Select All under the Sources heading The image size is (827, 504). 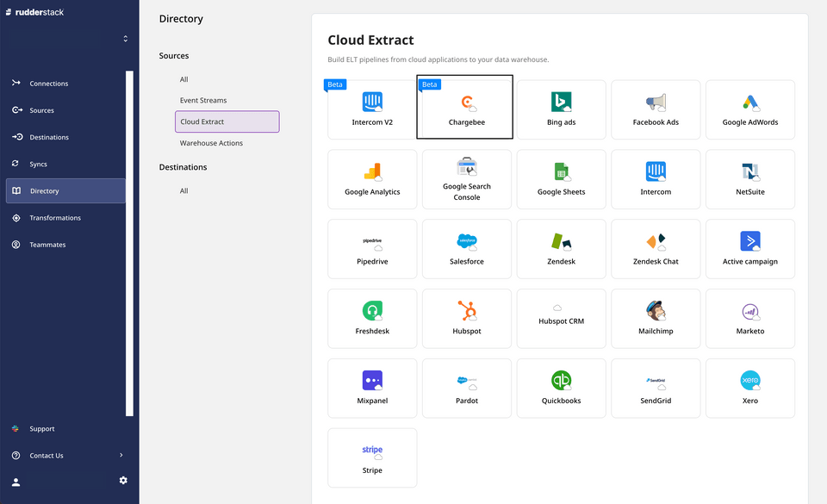(x=184, y=79)
